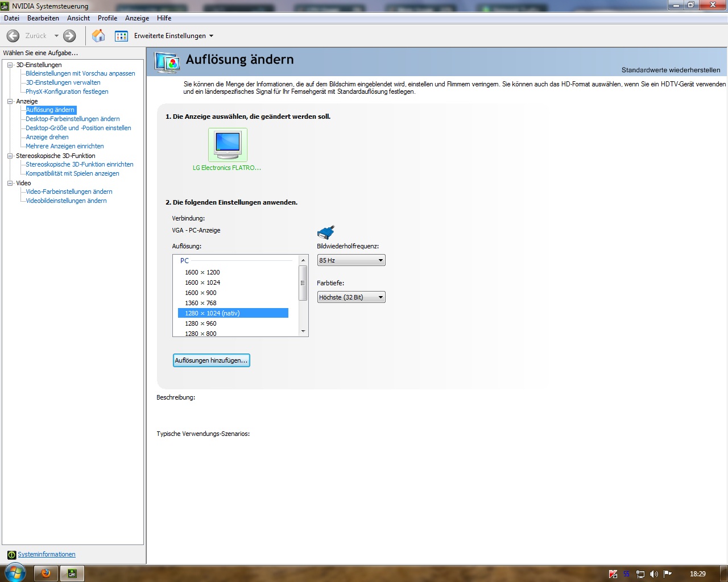728x582 pixels.
Task: Click the PC group header in resolution list
Action: 184,261
